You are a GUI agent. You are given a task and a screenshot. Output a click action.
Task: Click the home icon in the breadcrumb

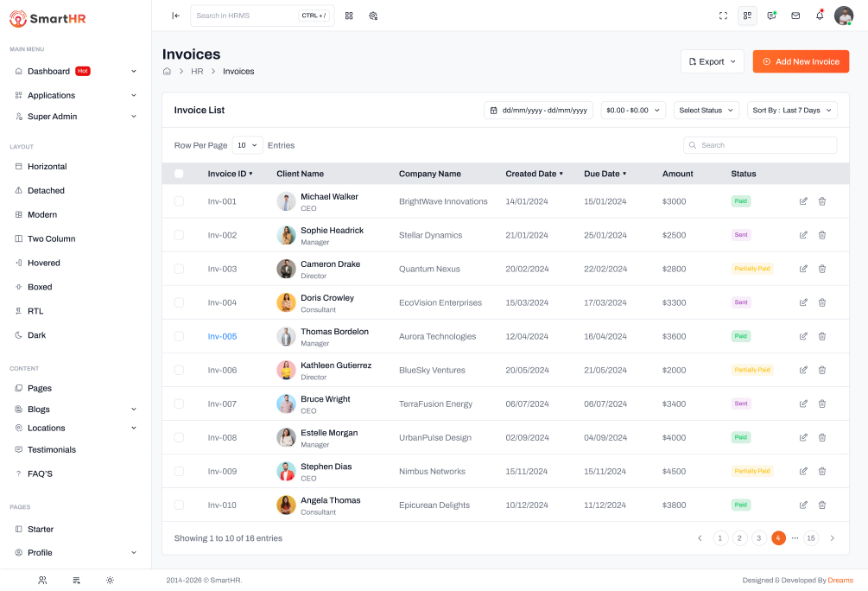pyautogui.click(x=167, y=72)
